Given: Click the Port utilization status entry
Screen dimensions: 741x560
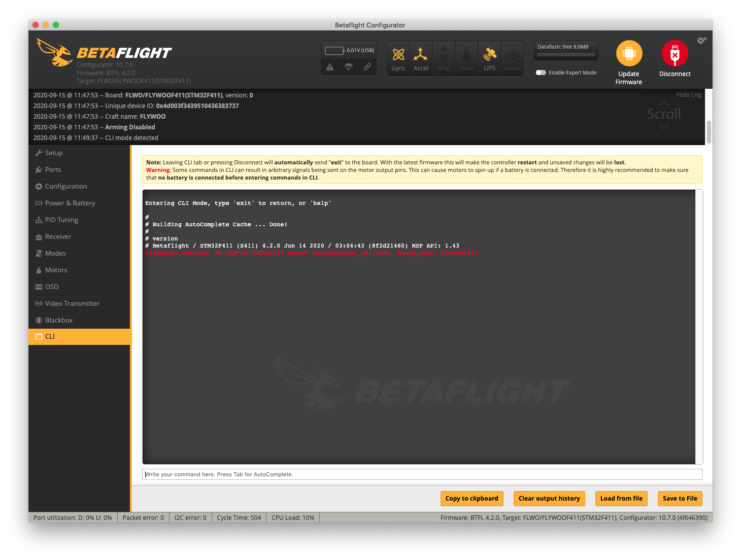Looking at the screenshot, I should pos(73,518).
